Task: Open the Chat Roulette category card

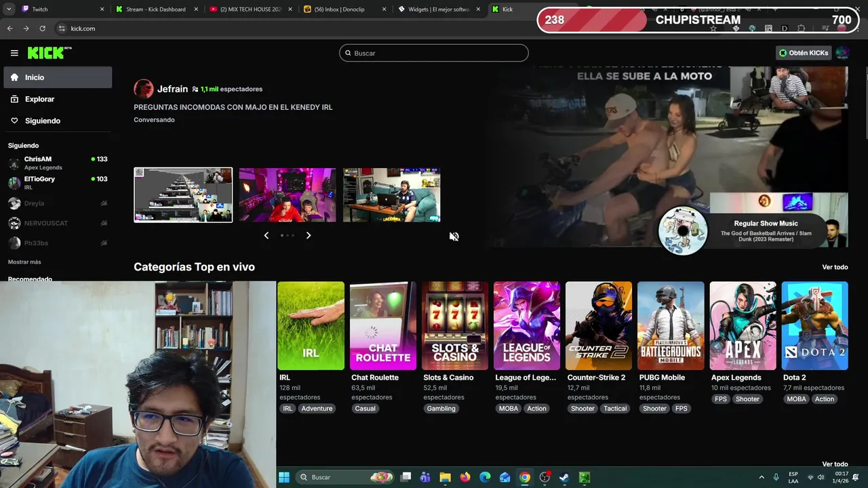Action: tap(383, 326)
